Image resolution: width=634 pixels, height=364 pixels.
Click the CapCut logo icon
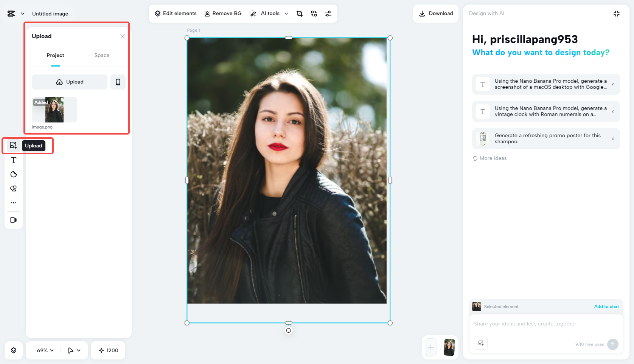click(11, 14)
